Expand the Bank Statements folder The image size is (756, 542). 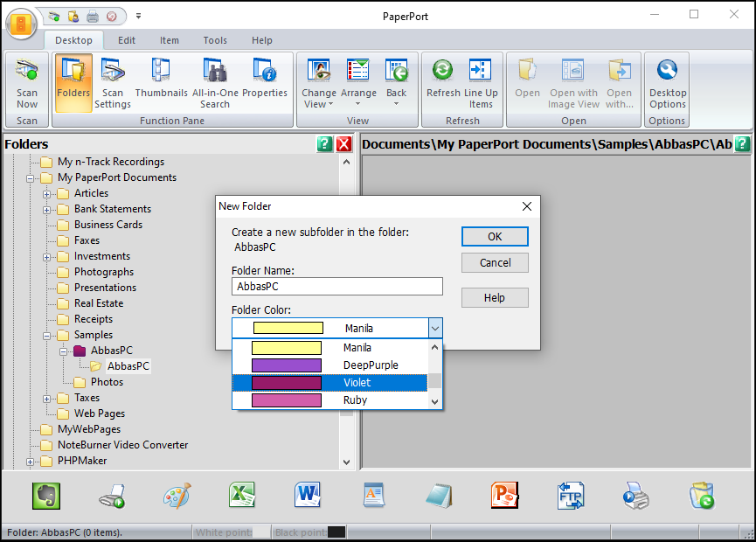[x=46, y=210]
